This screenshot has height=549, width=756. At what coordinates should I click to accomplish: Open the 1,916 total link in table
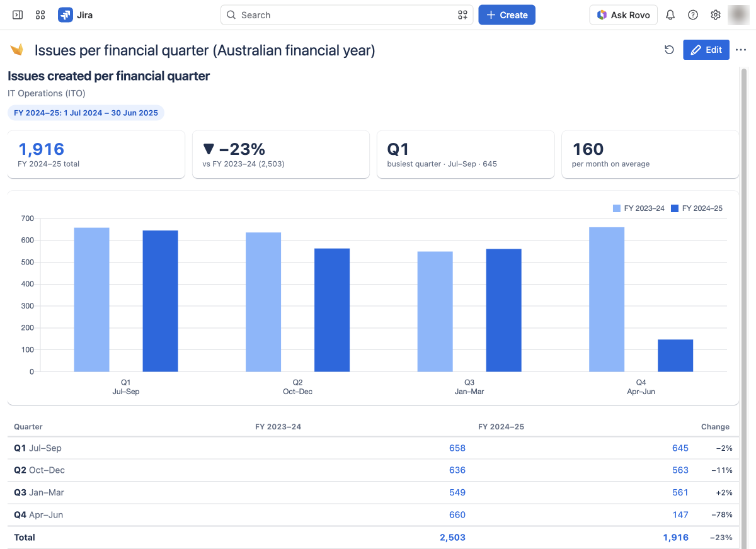[675, 538]
